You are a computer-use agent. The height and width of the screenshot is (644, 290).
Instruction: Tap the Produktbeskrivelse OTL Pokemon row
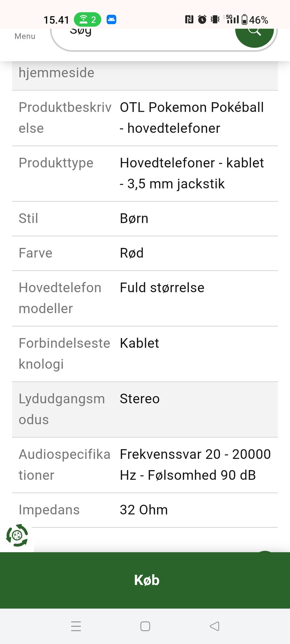click(145, 118)
